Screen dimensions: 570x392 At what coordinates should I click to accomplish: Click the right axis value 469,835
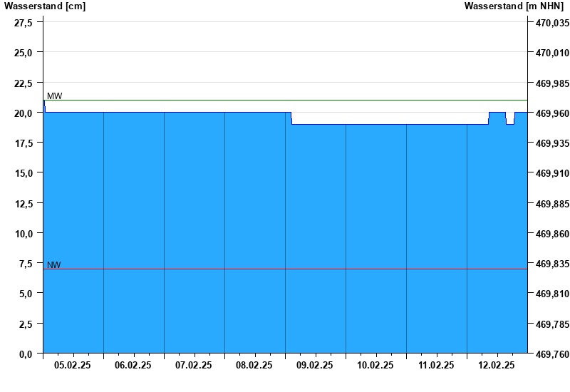[553, 264]
